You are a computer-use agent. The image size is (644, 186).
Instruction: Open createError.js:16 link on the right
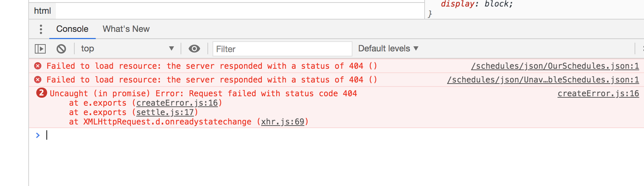598,93
